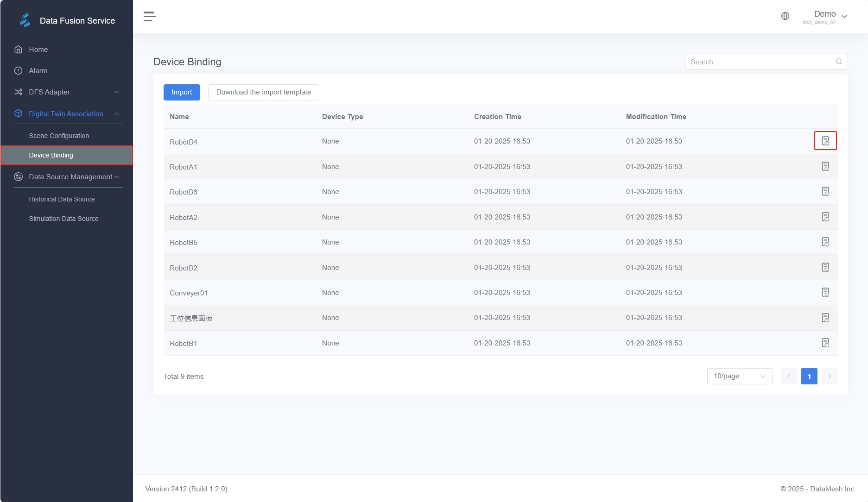Click the RobotB5 row action icon
Image resolution: width=868 pixels, height=502 pixels.
[x=825, y=242]
